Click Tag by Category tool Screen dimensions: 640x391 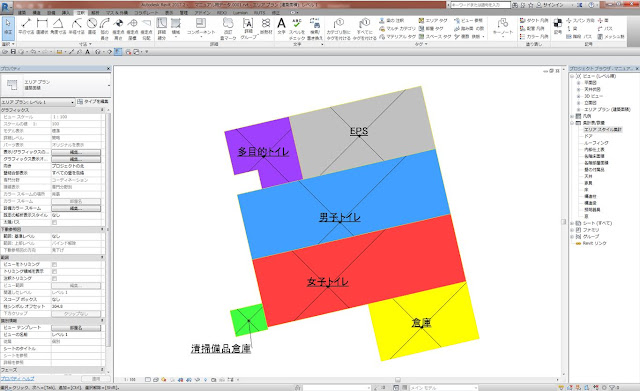coord(338,29)
